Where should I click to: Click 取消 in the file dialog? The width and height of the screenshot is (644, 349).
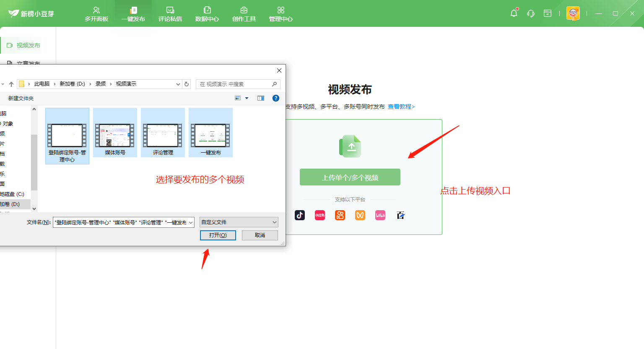[x=260, y=235]
